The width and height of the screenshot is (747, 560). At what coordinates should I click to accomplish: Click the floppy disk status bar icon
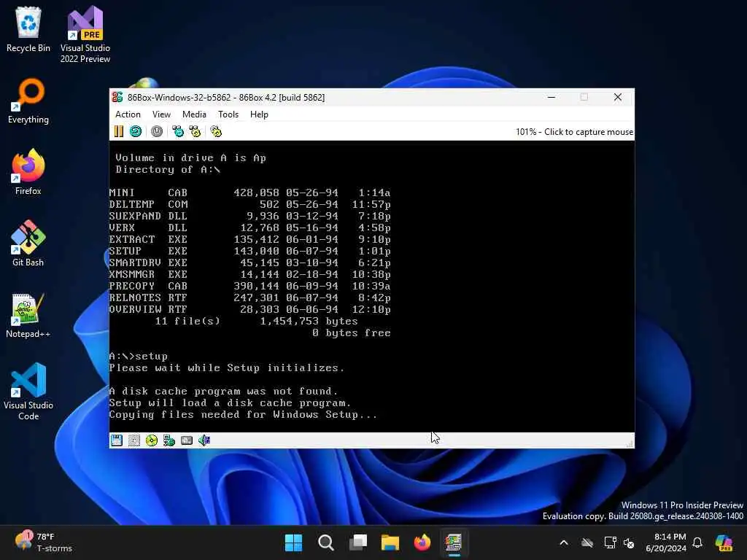point(117,440)
